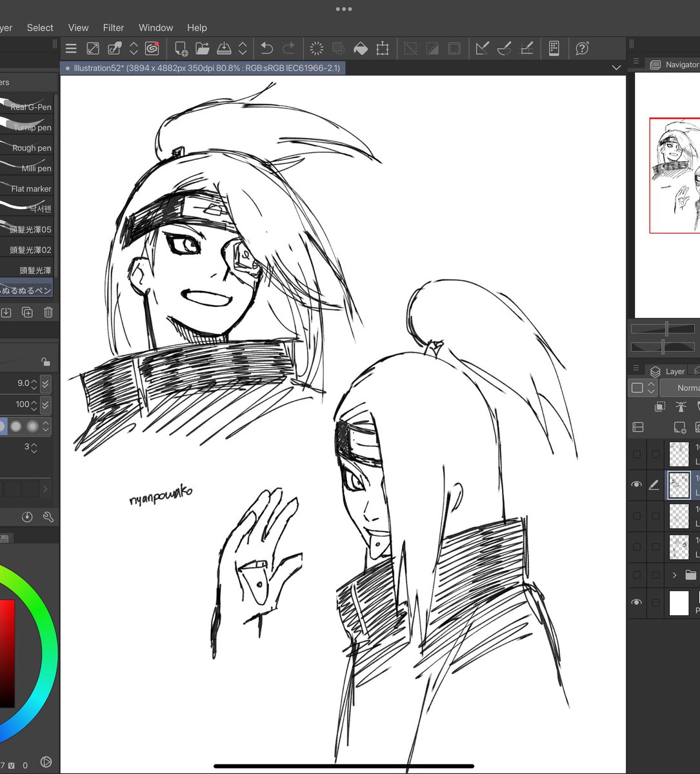Hide the white Paper layer
The height and width of the screenshot is (774, 700).
(637, 602)
